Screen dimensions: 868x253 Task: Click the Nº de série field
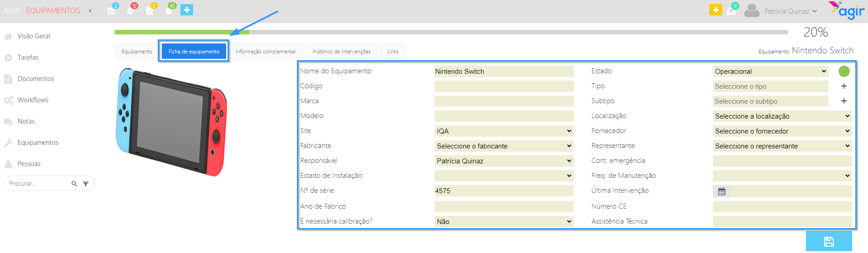[x=504, y=191]
